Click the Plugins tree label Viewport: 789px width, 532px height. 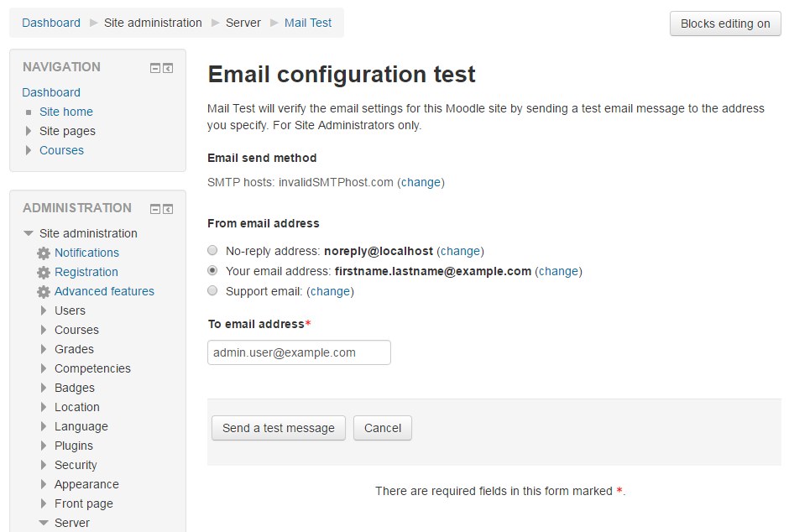[x=74, y=446]
